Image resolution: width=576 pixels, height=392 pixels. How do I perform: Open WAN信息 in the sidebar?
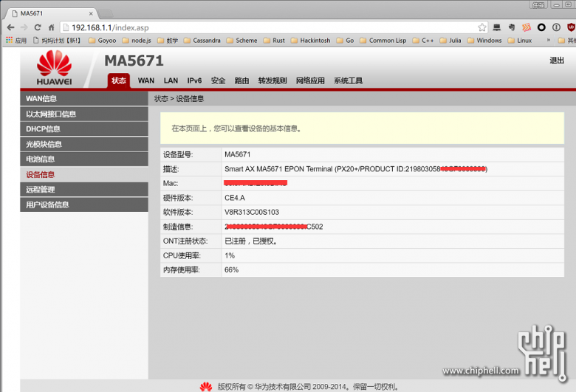pos(84,98)
